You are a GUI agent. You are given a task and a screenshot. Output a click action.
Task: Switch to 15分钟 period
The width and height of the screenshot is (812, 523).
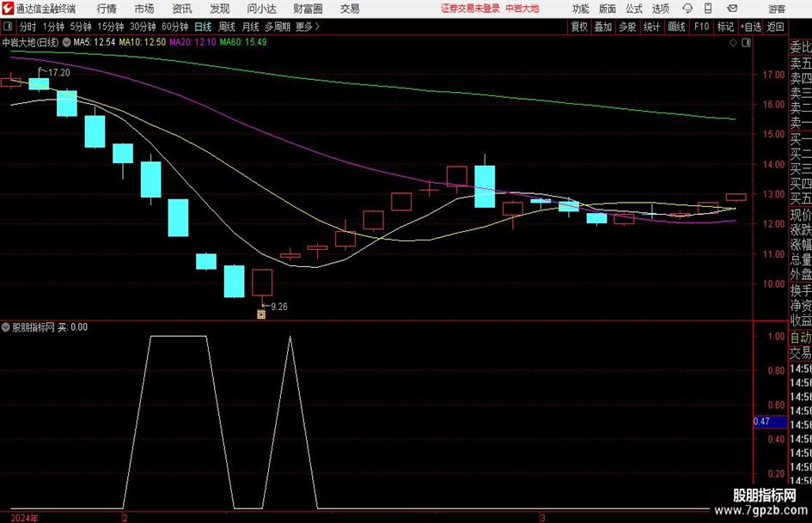click(x=111, y=27)
